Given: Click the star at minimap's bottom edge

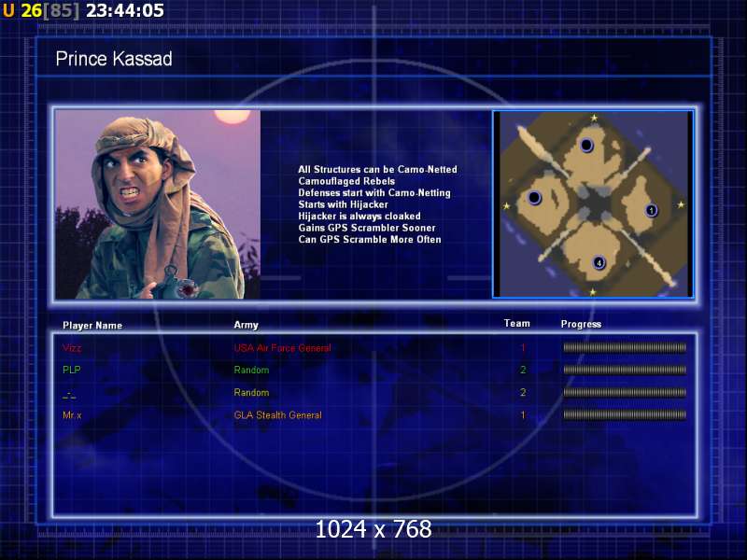Looking at the screenshot, I should point(593,292).
